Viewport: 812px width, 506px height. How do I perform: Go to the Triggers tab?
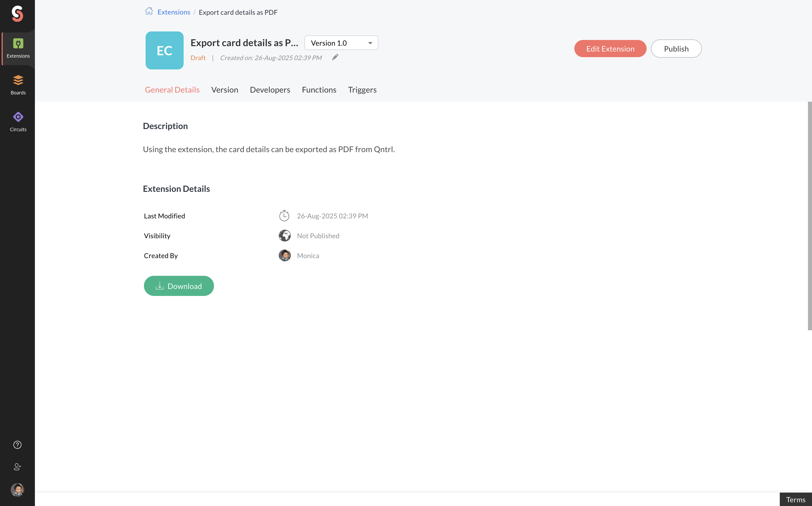point(362,90)
